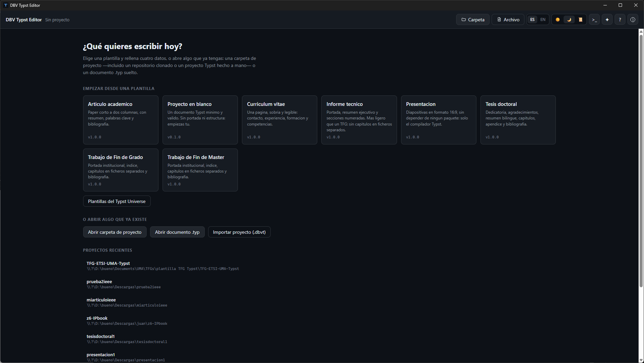This screenshot has height=363, width=644.
Task: Choose the Curriculum vitae template
Action: (x=279, y=120)
